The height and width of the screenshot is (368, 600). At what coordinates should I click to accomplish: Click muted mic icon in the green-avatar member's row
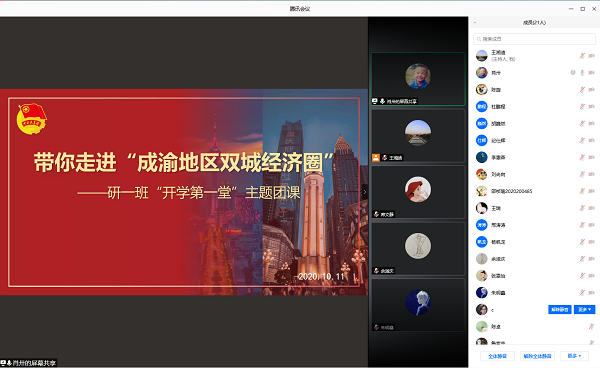(592, 327)
